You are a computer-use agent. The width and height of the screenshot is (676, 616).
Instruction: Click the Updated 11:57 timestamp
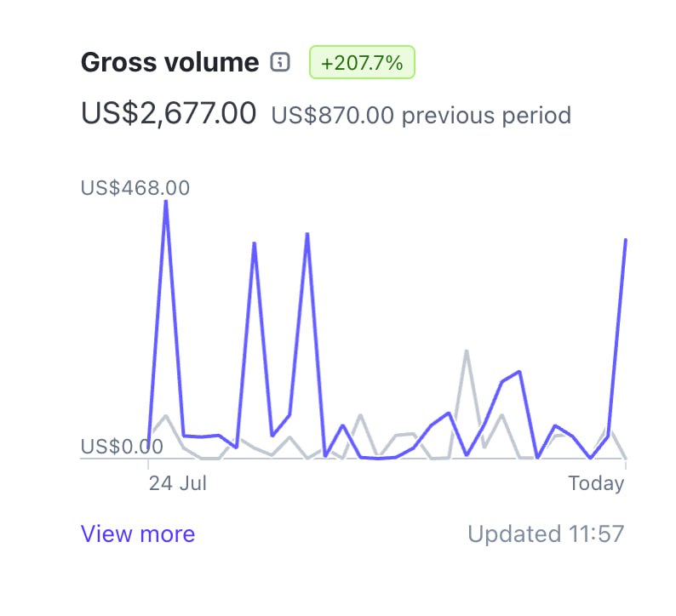[546, 533]
